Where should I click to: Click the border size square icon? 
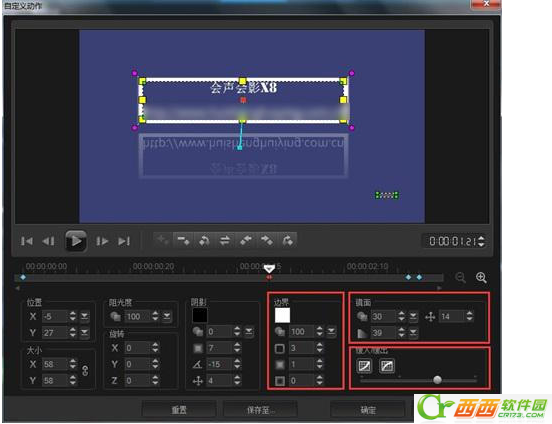click(x=280, y=348)
